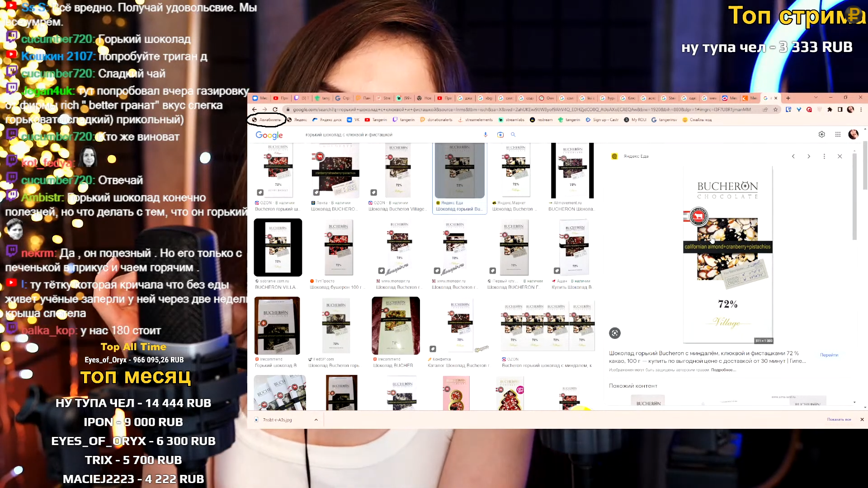This screenshot has width=868, height=488.
Task: Open the tab search dropdown arrow
Action: (x=816, y=98)
